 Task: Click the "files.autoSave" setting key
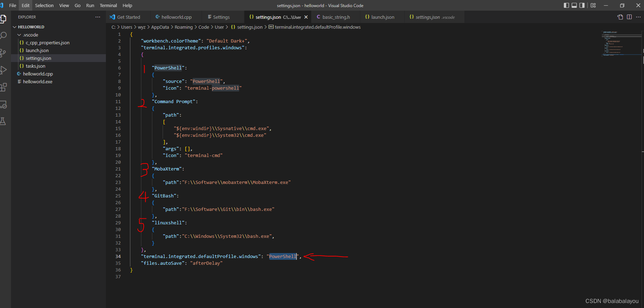(163, 263)
